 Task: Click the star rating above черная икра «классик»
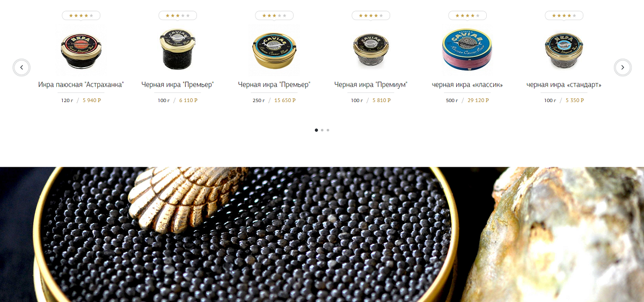click(467, 16)
